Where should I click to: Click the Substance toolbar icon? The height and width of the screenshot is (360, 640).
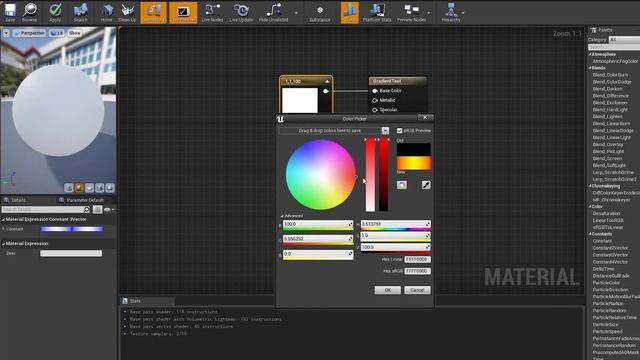pyautogui.click(x=320, y=12)
